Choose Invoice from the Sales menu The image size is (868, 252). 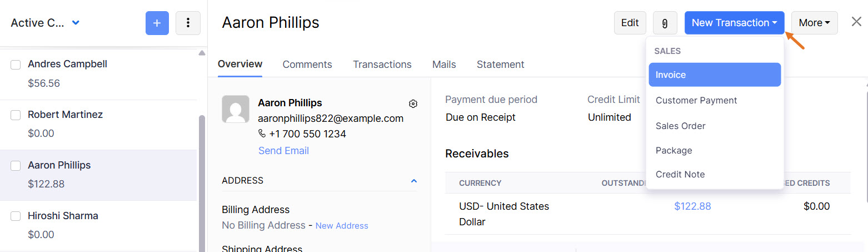click(714, 75)
